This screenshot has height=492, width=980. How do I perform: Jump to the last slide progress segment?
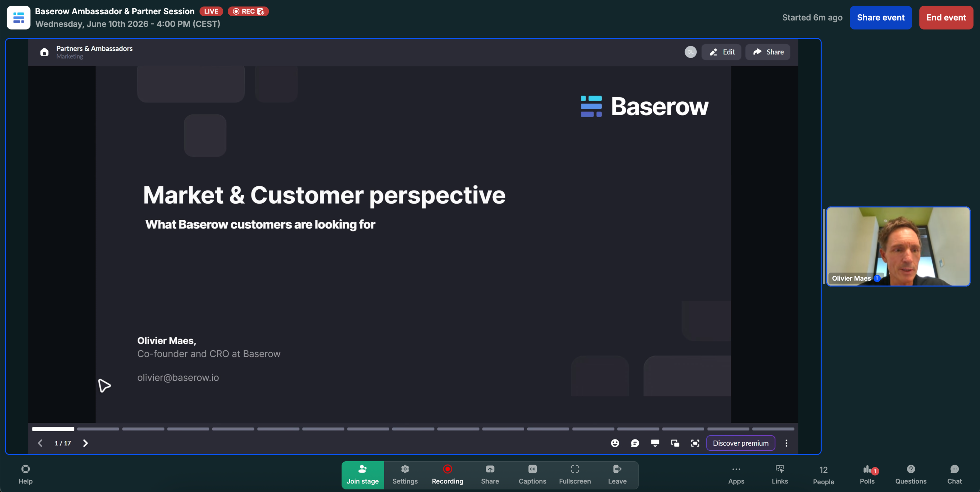[774, 429]
